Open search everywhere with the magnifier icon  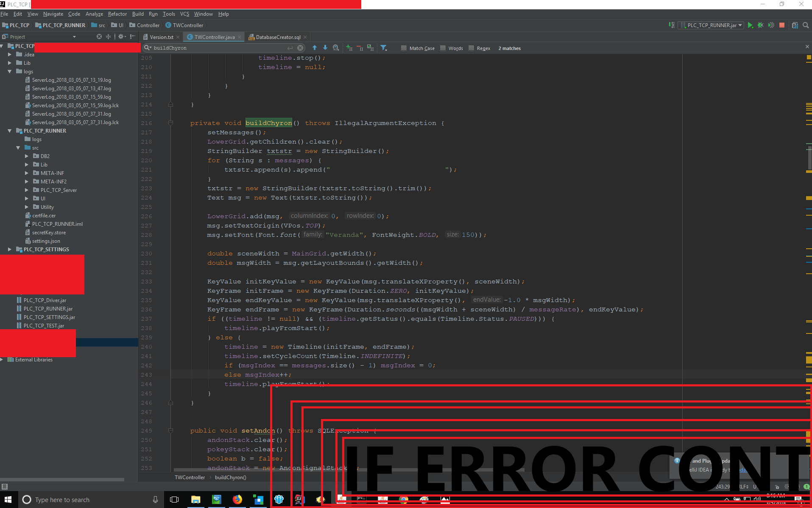tap(805, 25)
